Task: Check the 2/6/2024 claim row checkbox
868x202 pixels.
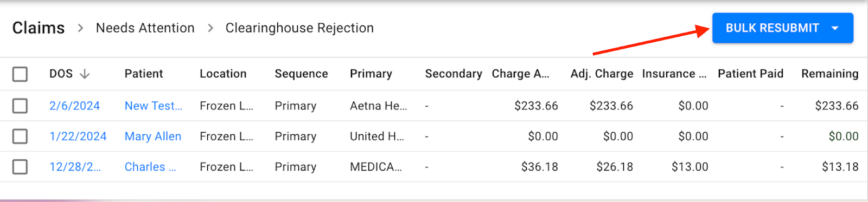Action: [20, 106]
